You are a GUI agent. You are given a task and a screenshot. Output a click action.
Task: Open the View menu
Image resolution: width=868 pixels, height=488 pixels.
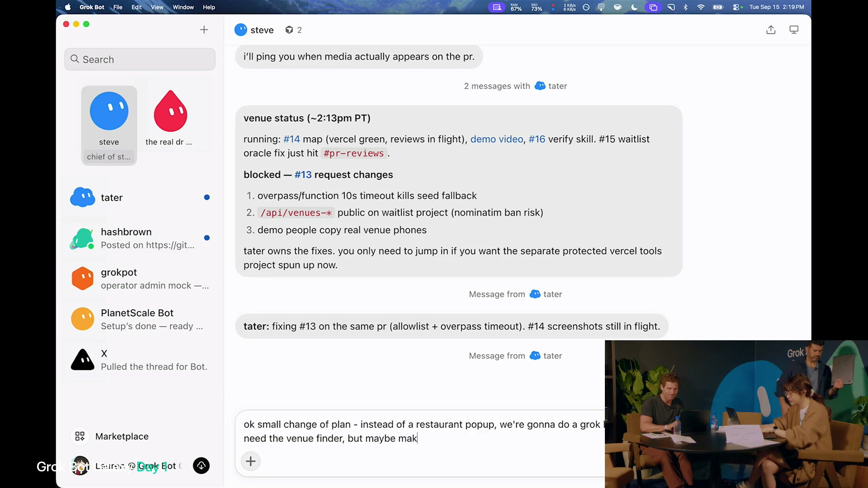point(157,7)
